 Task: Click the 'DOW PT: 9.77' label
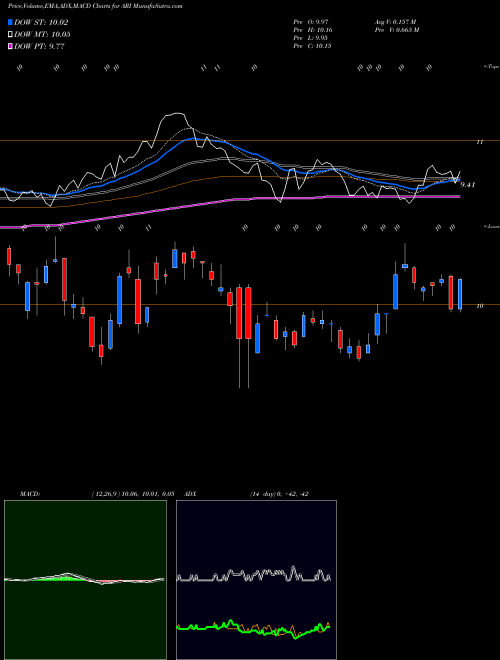(x=39, y=47)
